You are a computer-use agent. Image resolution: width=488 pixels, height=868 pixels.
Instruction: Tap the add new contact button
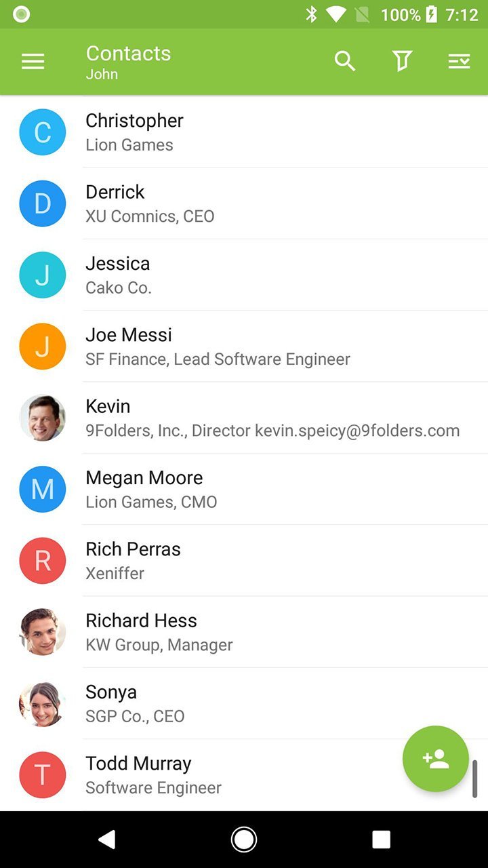[435, 759]
